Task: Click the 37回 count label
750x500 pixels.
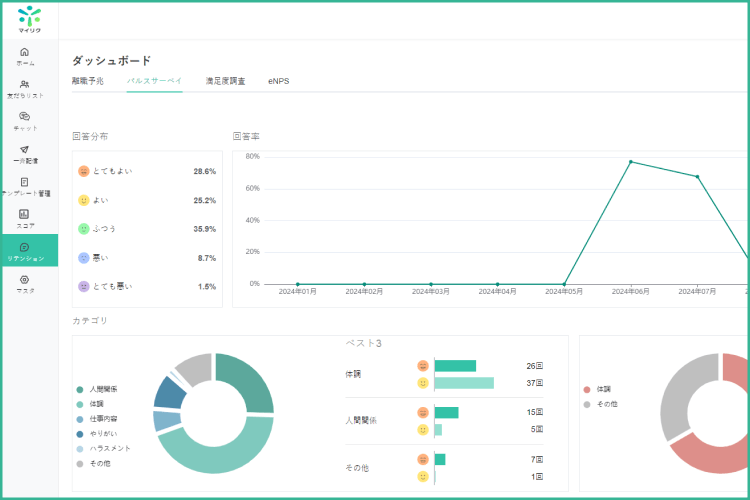Action: point(534,383)
